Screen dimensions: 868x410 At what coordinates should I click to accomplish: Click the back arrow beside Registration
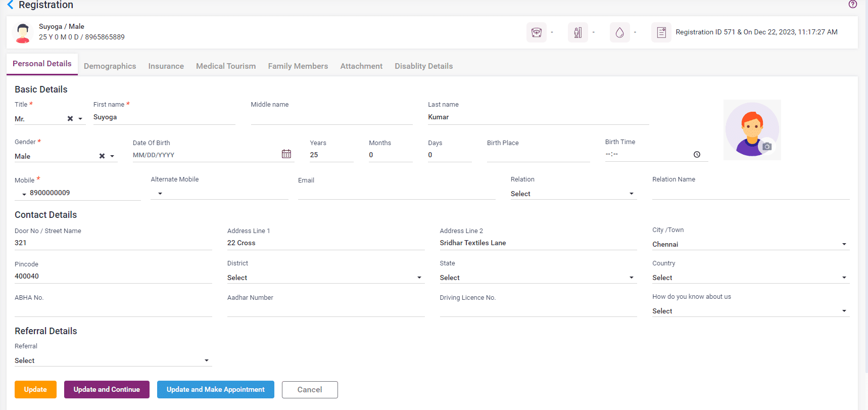[x=10, y=5]
